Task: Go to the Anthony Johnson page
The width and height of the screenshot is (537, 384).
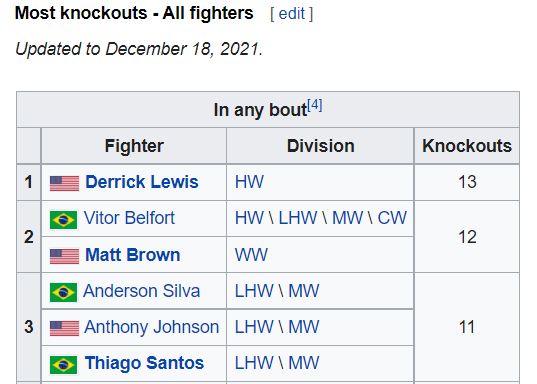Action: point(152,327)
